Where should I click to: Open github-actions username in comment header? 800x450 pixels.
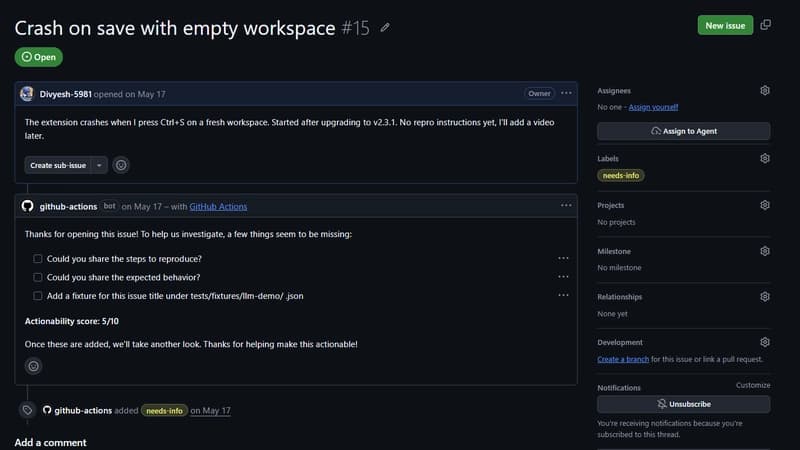pos(68,207)
